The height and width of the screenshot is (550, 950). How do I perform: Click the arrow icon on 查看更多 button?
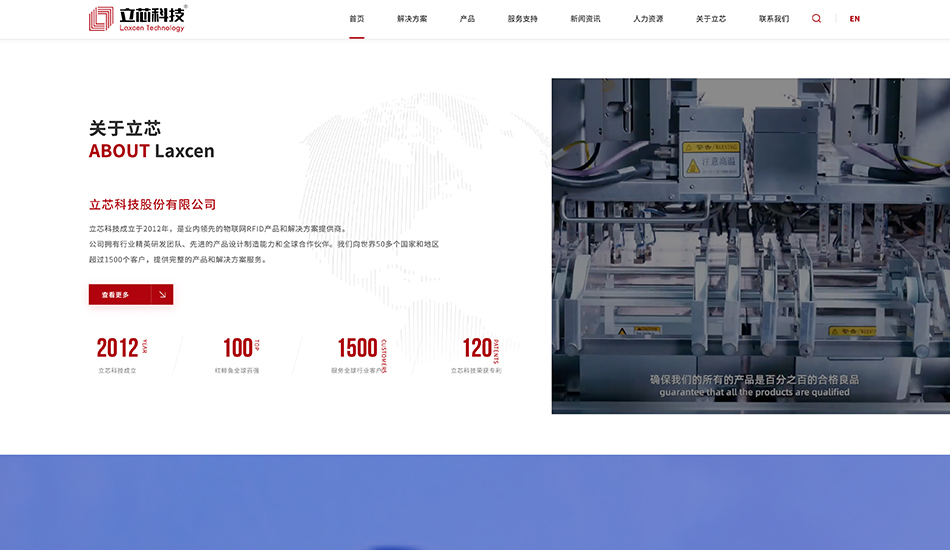[x=162, y=294]
